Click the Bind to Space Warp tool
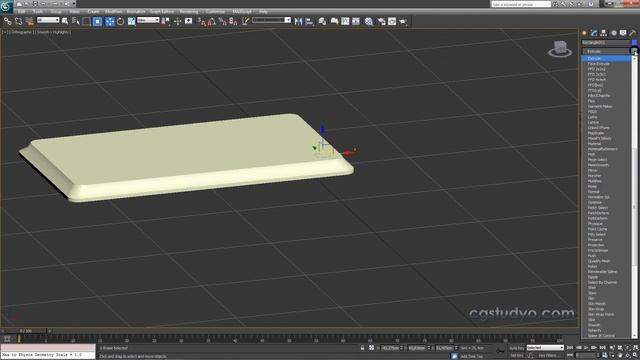The image size is (640, 360). coord(29,21)
